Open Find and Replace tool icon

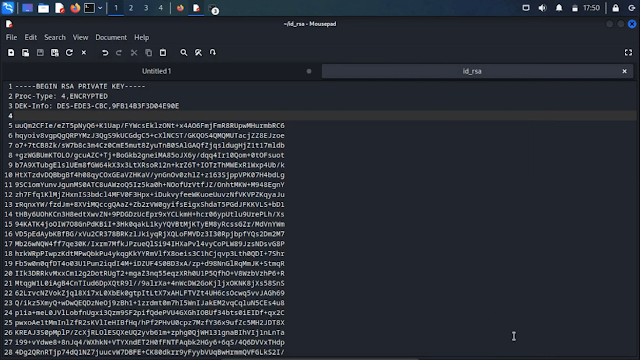[198, 53]
